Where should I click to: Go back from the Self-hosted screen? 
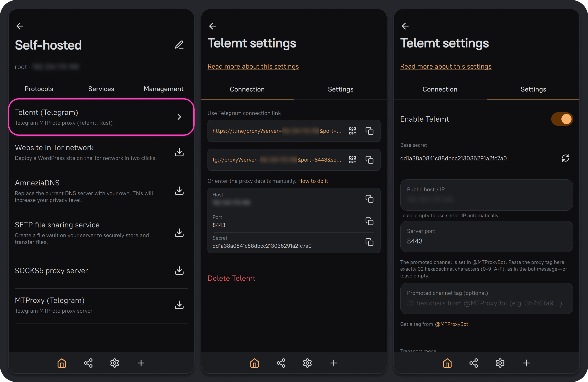20,26
